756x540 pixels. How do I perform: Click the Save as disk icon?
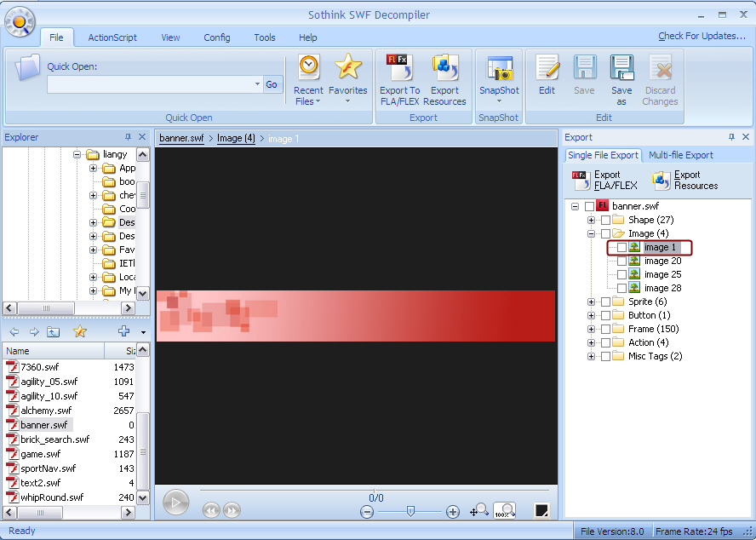click(621, 68)
